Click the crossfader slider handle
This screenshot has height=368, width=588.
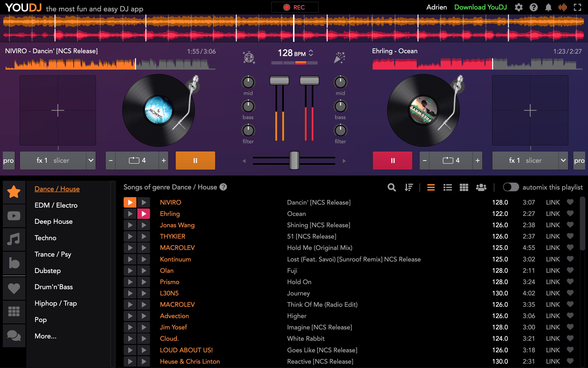[294, 160]
